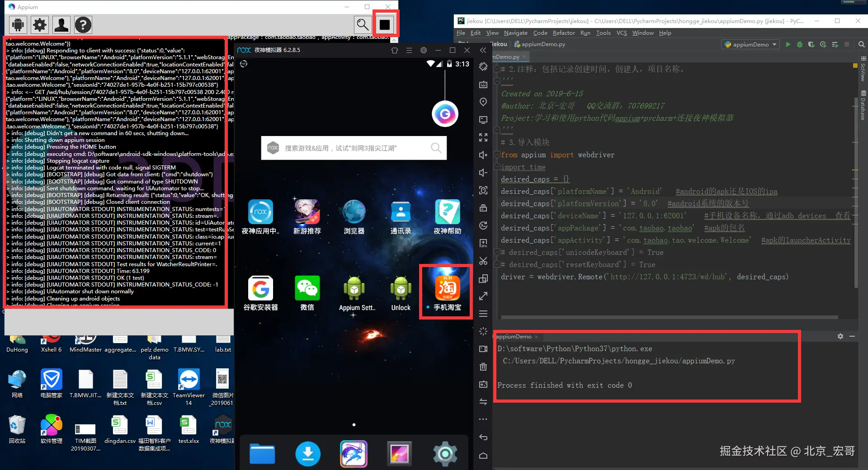Select the appiumDemo.py breadcrumb in PyCharm
868x470 pixels.
pyautogui.click(x=540, y=44)
